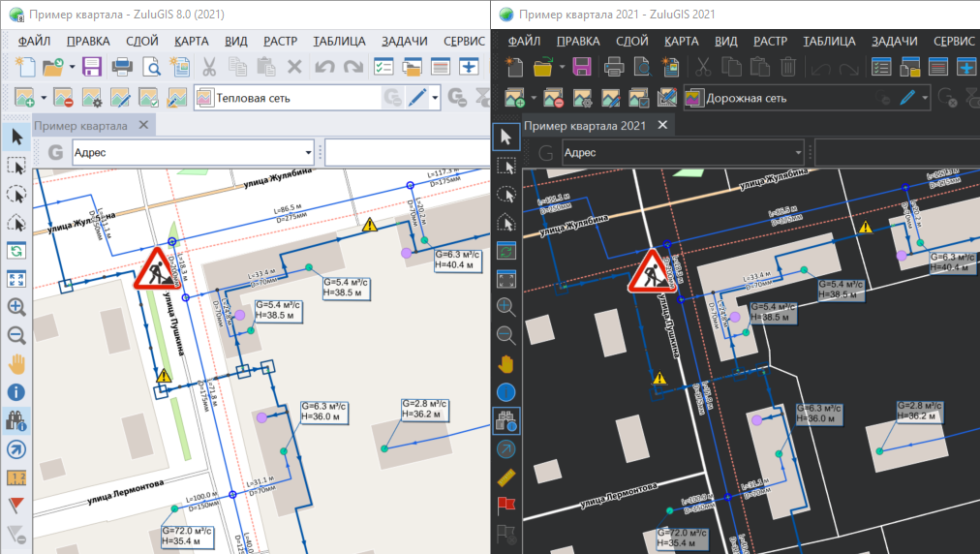Click the red flag tool in the dark sidebar
Image resolution: width=980 pixels, height=554 pixels.
tap(506, 505)
